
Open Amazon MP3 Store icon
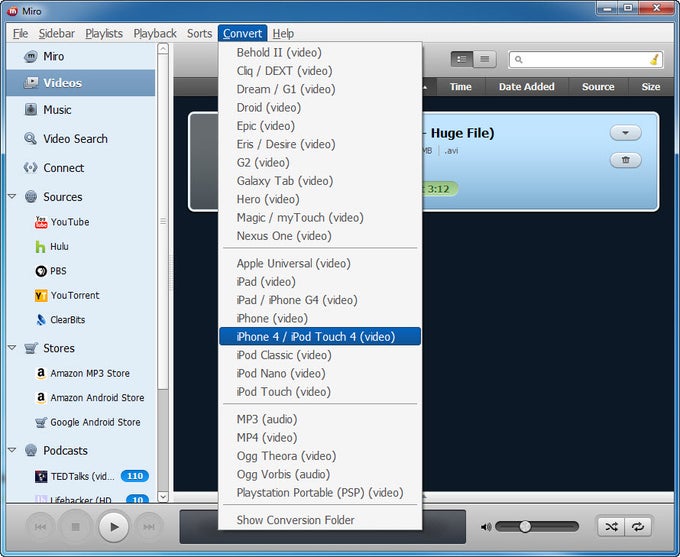[x=41, y=373]
